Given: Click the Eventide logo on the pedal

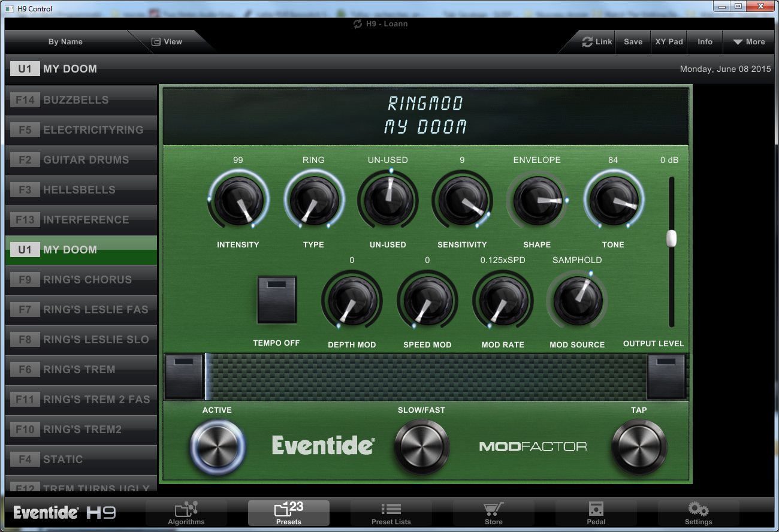Looking at the screenshot, I should (324, 445).
